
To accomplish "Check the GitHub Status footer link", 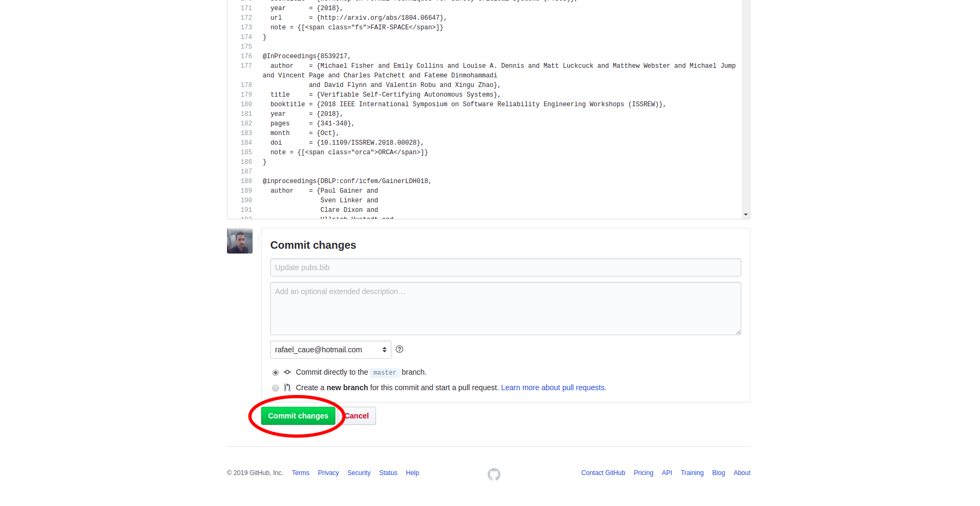I will point(388,473).
